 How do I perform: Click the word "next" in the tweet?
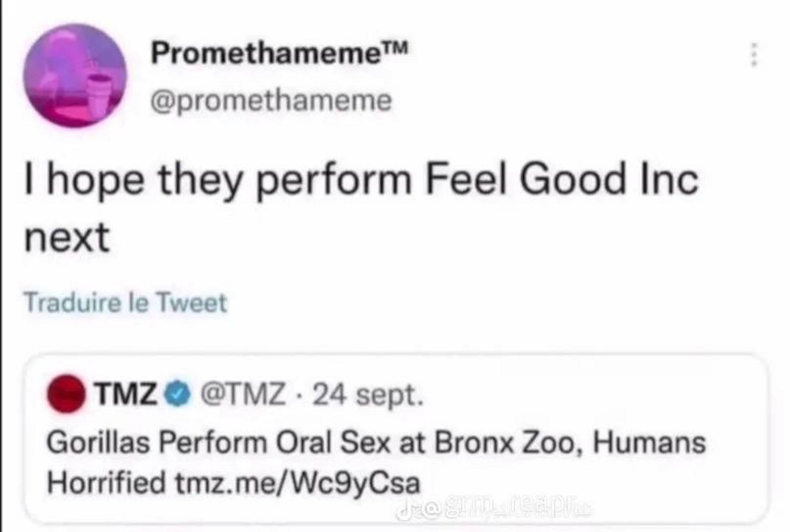click(x=67, y=238)
